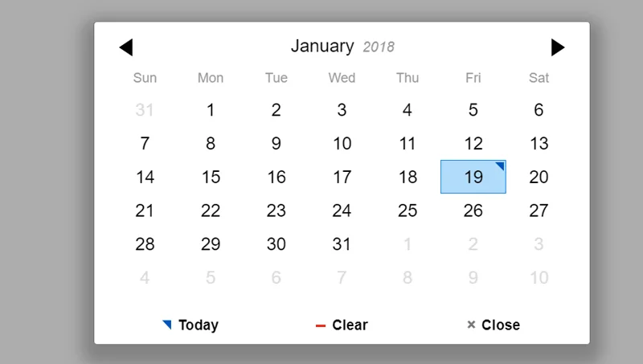Viewport: 643px width, 364px height.
Task: Click the January month label
Action: (x=321, y=46)
